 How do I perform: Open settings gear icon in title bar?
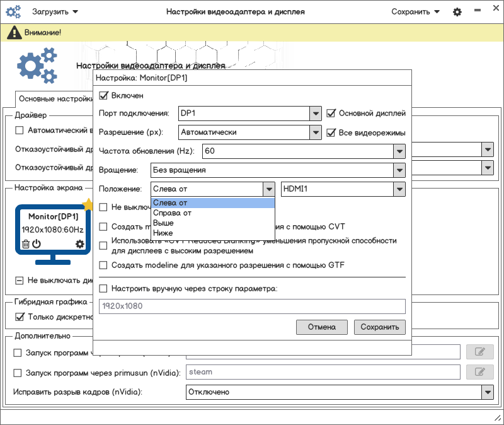click(x=457, y=12)
